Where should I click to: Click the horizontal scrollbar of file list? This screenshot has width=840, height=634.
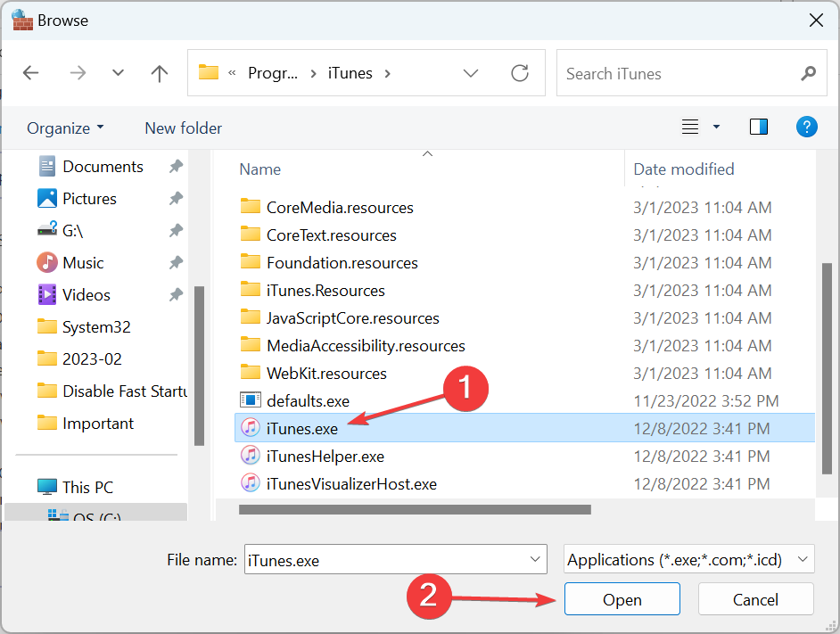415,510
